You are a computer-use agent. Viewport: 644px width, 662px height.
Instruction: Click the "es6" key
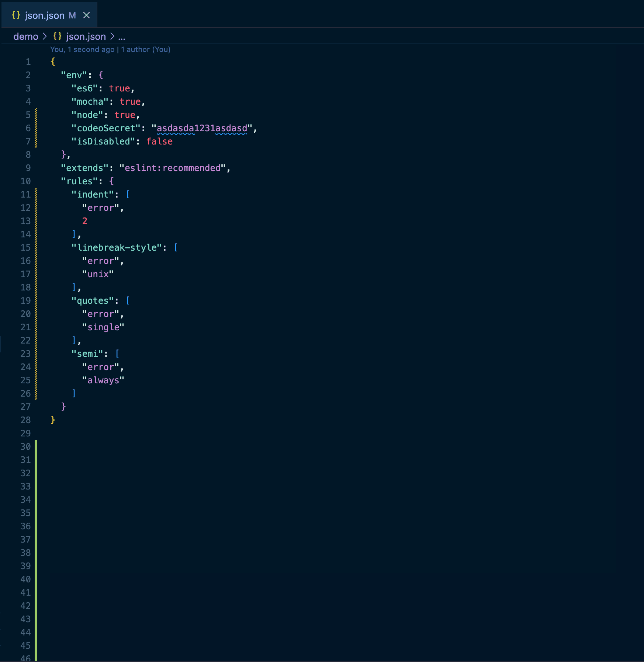coord(84,88)
